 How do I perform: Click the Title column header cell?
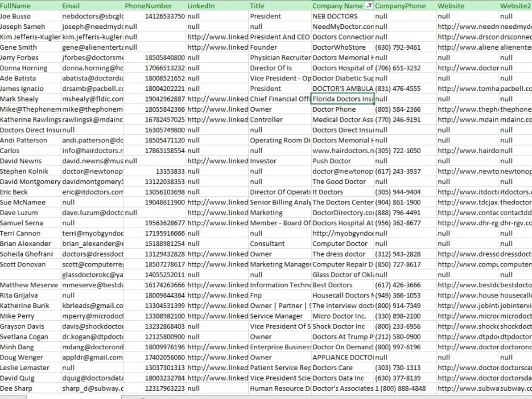pyautogui.click(x=280, y=6)
